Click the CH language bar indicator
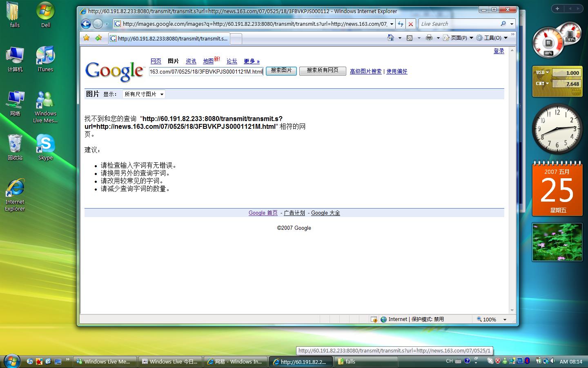The image size is (588, 368). click(x=449, y=361)
